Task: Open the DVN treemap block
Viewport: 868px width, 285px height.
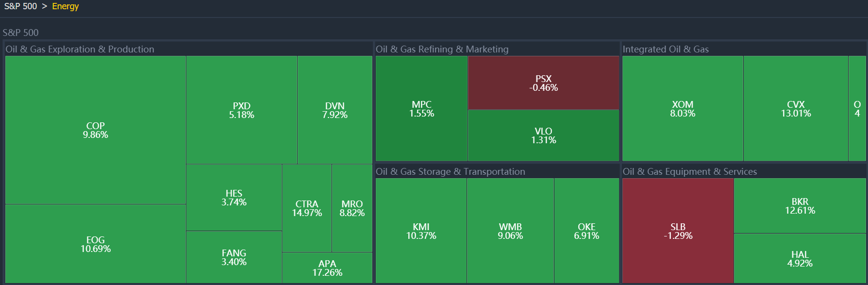Action: click(x=334, y=110)
